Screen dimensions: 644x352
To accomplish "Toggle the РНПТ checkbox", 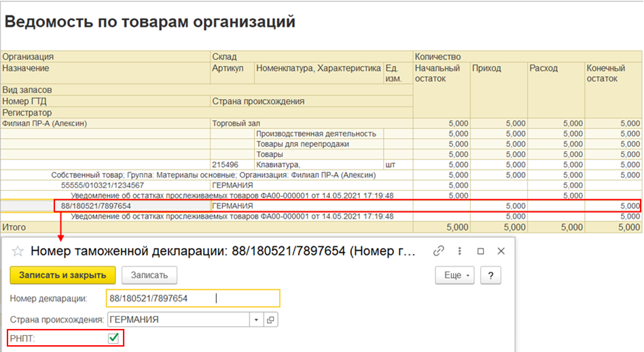I will (113, 338).
